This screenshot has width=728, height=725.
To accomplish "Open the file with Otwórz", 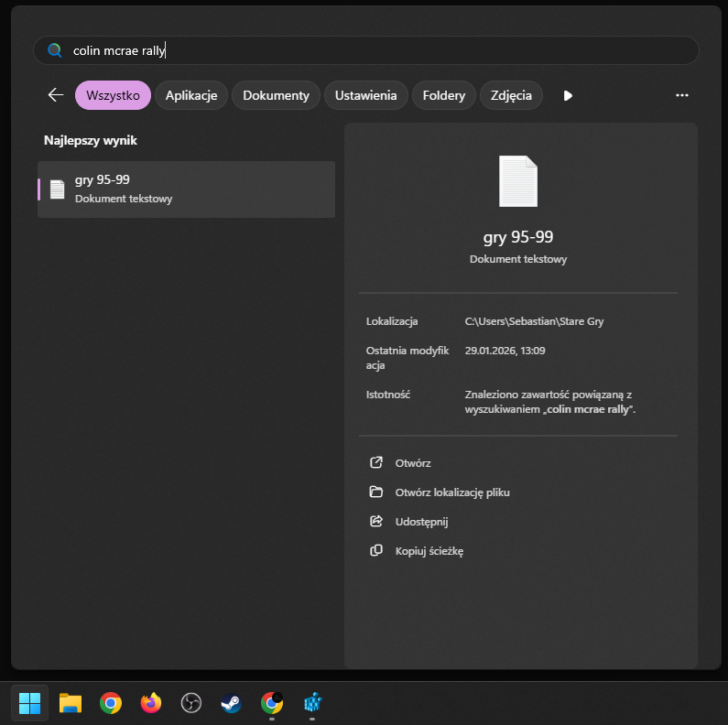I will click(x=412, y=463).
